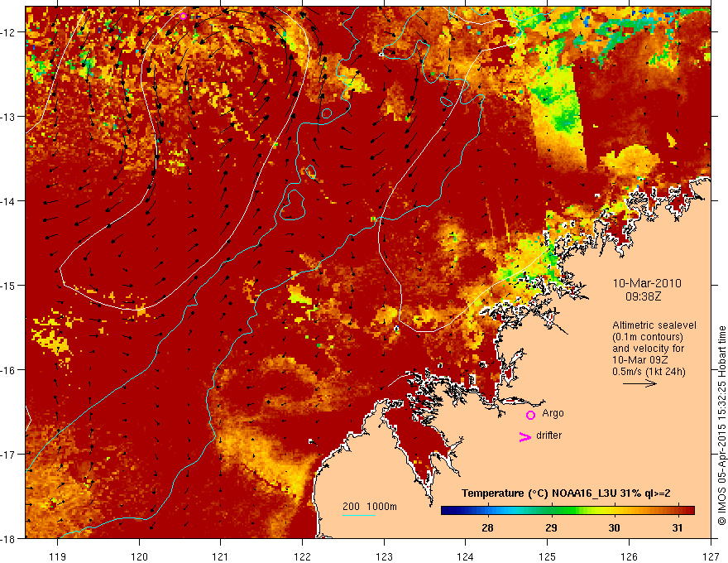Image resolution: width=728 pixels, height=563 pixels.
Task: Click the '(0.1m contours)' text
Action: tap(648, 337)
